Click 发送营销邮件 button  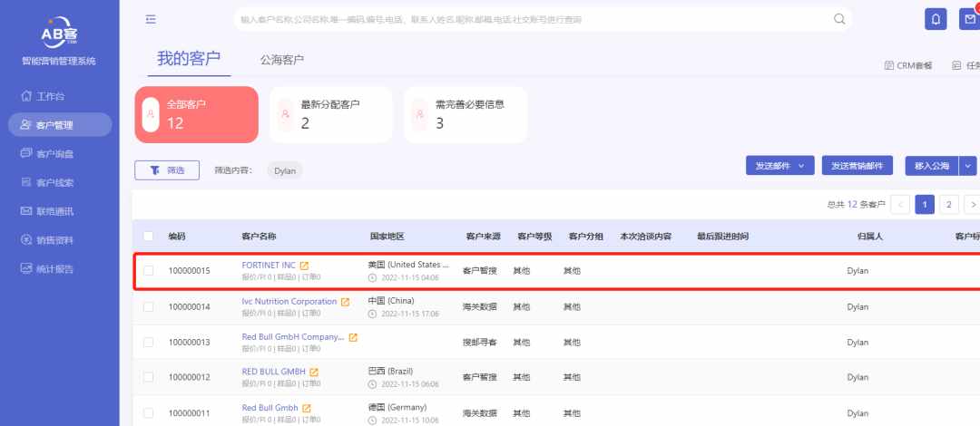click(857, 166)
